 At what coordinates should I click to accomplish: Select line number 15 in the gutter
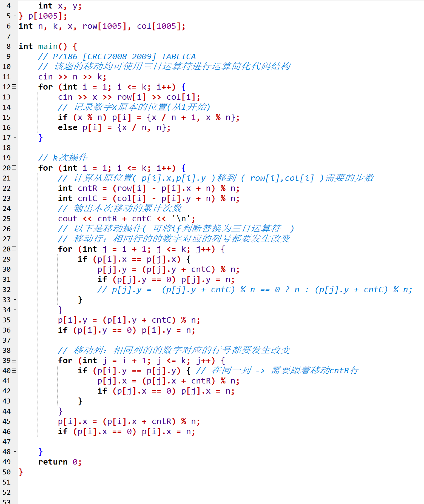tap(7, 117)
